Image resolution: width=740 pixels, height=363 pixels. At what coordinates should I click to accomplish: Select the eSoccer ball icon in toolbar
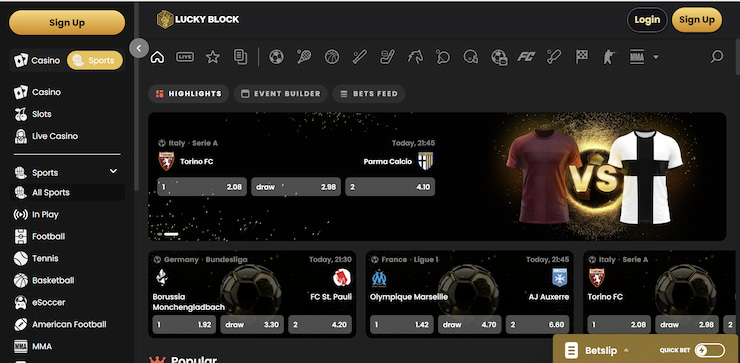tap(499, 57)
